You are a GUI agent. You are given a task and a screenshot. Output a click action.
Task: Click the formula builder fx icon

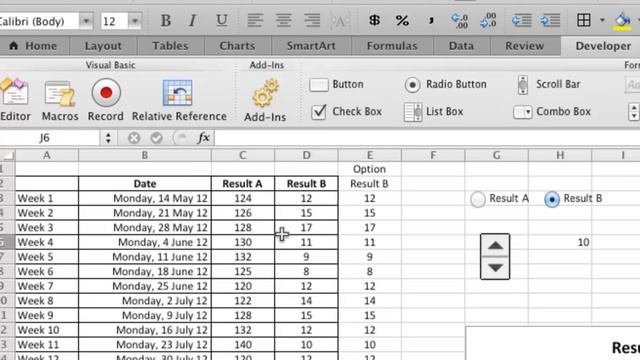[203, 138]
